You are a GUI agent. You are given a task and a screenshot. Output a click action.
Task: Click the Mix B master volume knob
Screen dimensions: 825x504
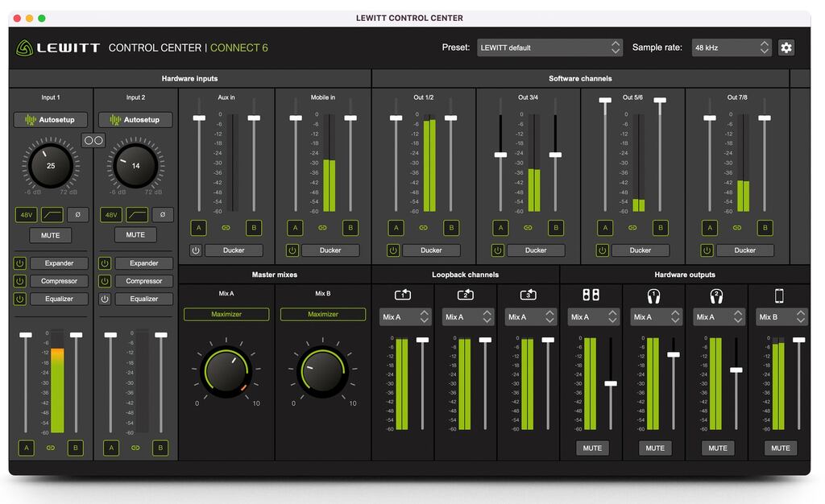[322, 372]
